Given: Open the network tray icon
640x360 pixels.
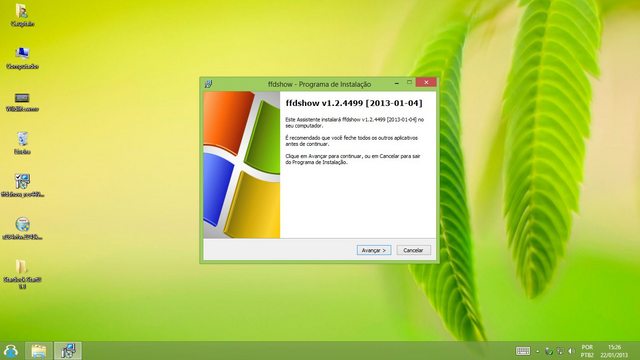Looking at the screenshot, I should point(560,351).
